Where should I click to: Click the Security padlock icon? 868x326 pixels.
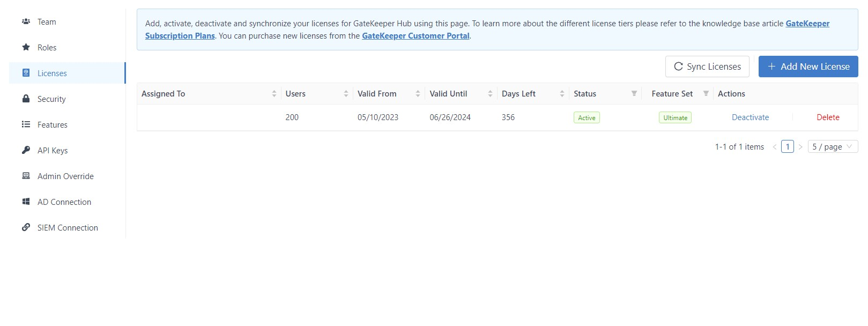[26, 99]
